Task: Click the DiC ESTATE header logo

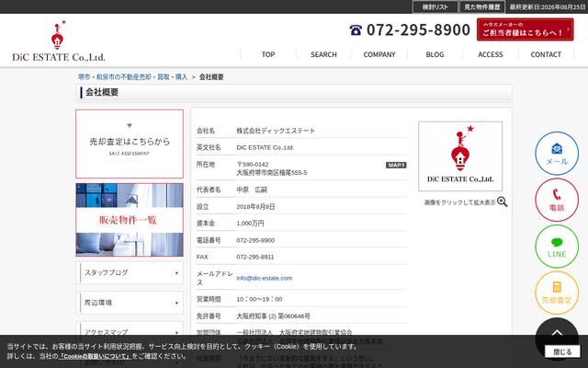Action: click(x=59, y=40)
